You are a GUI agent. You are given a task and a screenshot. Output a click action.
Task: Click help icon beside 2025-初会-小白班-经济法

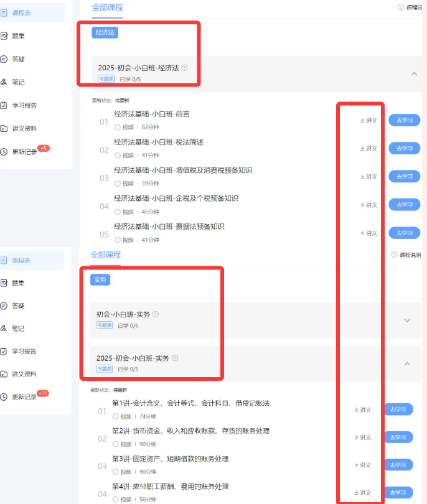(184, 68)
